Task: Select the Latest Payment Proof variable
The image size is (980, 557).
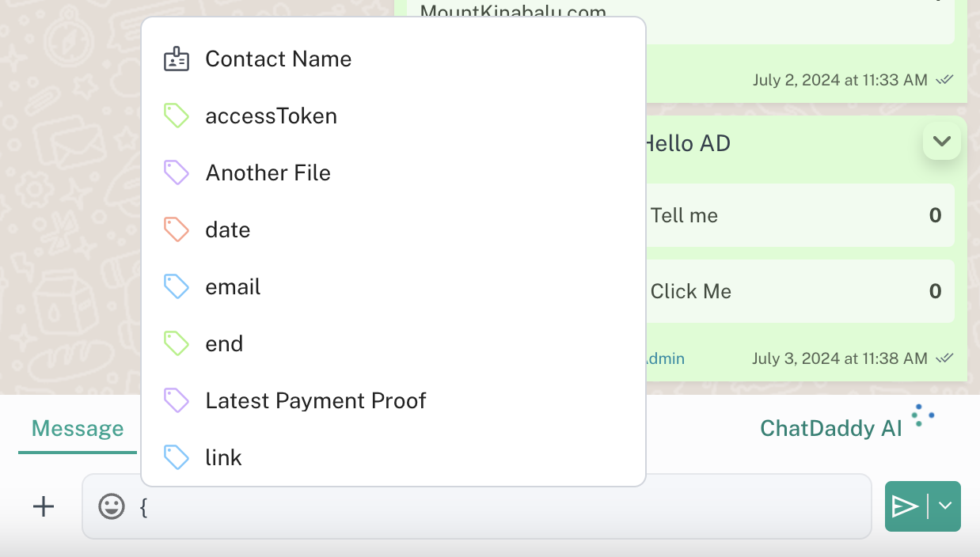Action: 315,401
